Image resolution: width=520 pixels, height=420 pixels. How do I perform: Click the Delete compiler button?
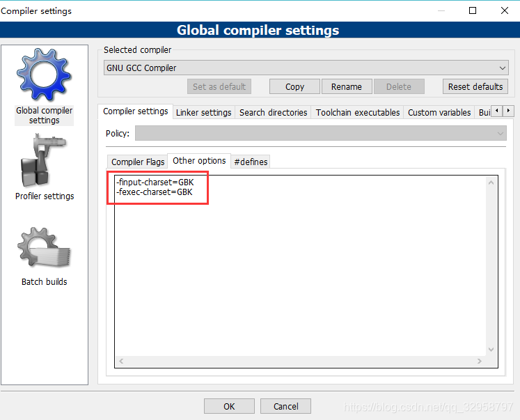tap(399, 86)
